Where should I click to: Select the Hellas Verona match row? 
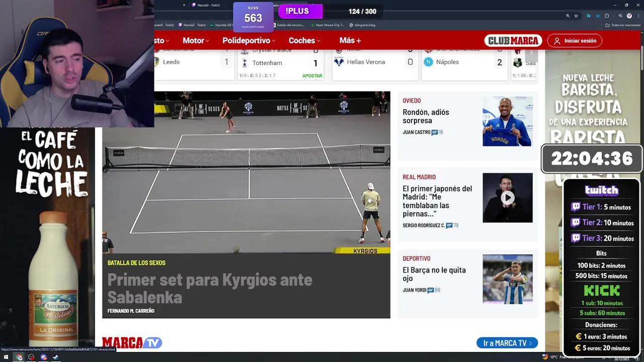tap(375, 62)
